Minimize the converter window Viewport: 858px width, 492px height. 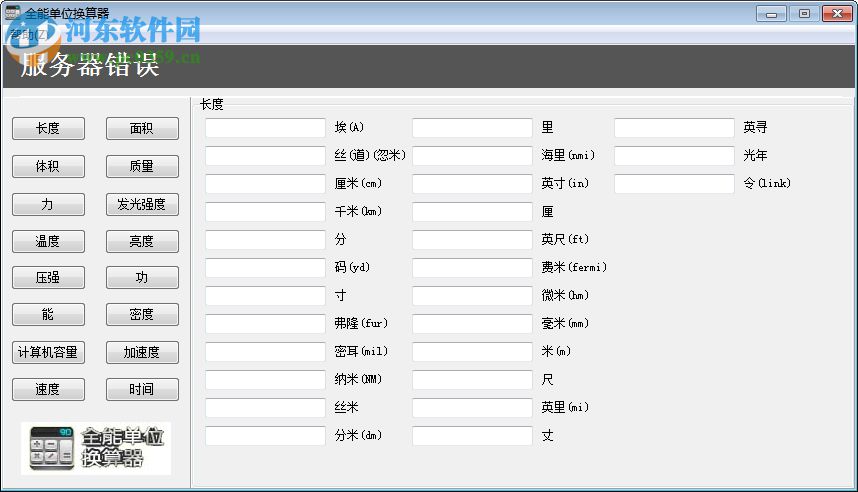tap(772, 14)
